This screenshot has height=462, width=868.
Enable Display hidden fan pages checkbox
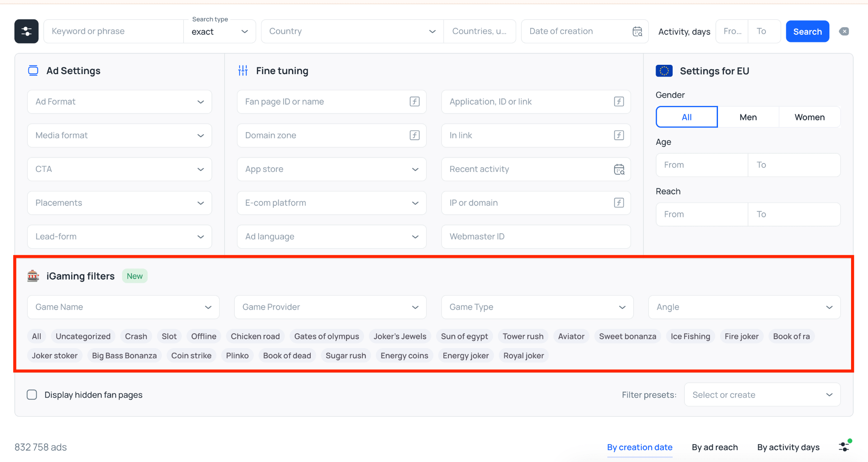click(32, 395)
